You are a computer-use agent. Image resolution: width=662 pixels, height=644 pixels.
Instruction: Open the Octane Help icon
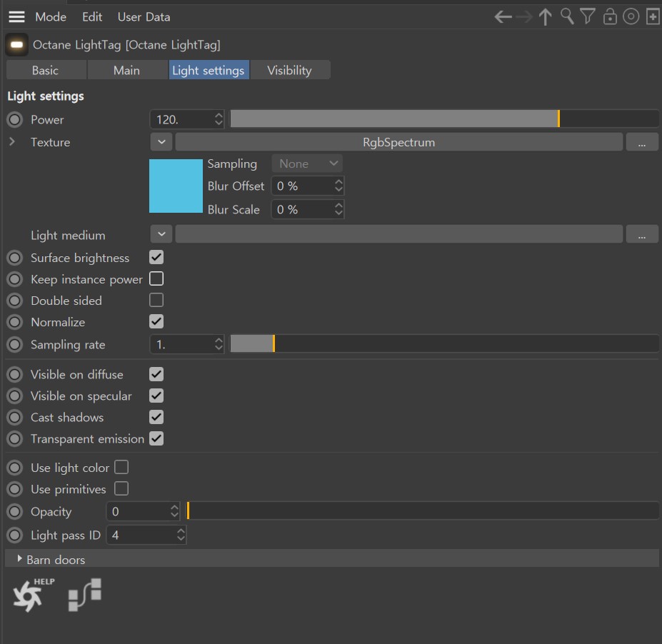pyautogui.click(x=33, y=594)
